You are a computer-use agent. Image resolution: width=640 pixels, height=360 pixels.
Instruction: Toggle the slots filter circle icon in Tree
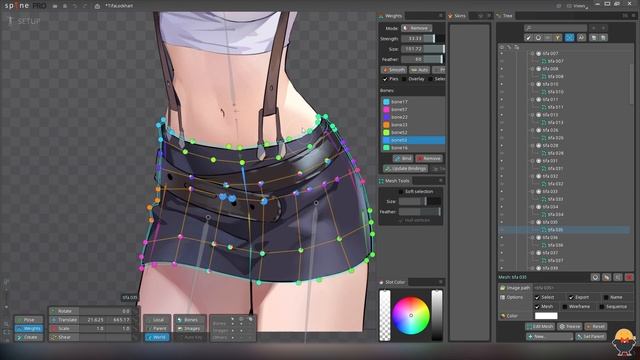point(538,38)
